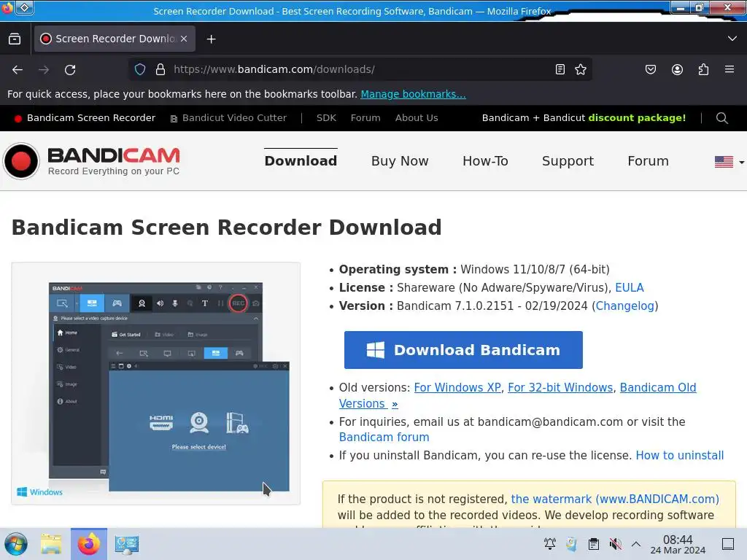The width and height of the screenshot is (747, 560).
Task: Open the Buy Now navigation item
Action: click(400, 161)
